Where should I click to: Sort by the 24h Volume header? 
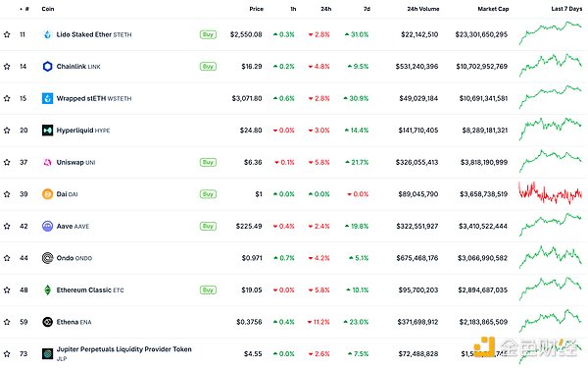click(423, 9)
